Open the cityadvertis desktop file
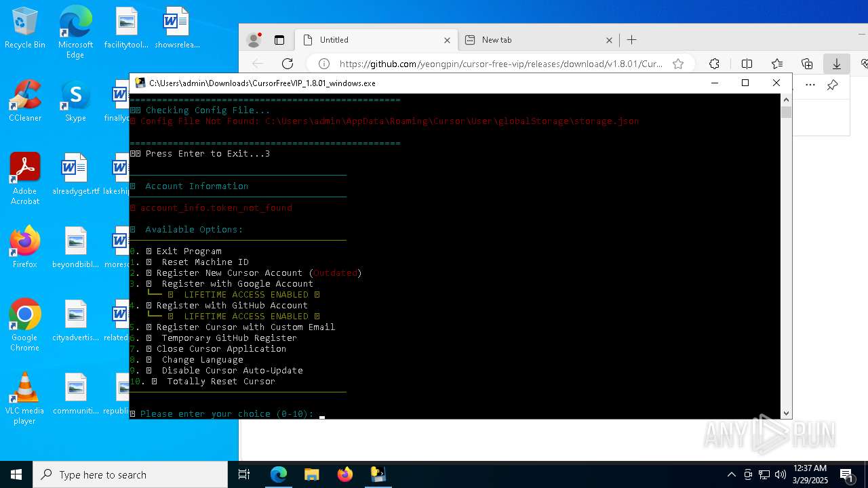Image resolution: width=868 pixels, height=488 pixels. [75, 321]
